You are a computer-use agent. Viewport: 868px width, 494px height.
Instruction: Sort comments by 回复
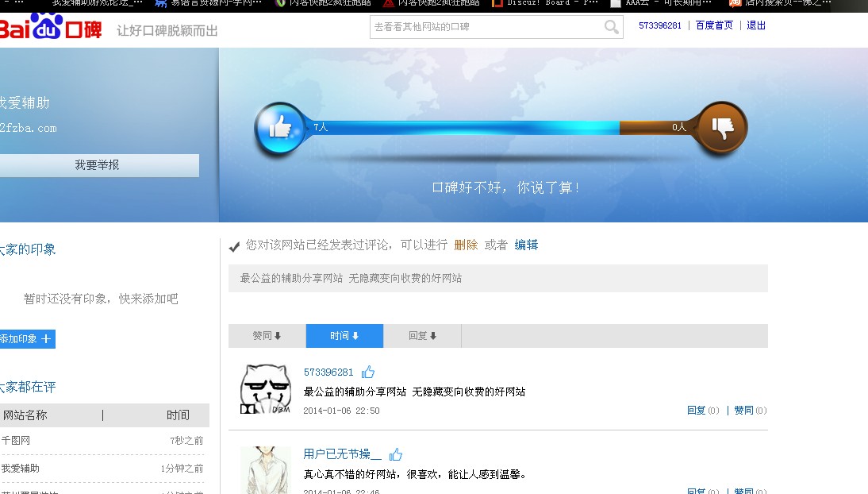pyautogui.click(x=422, y=336)
